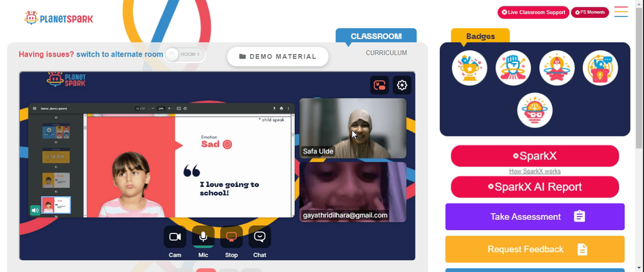Image resolution: width=644 pixels, height=272 pixels.
Task: Click the '* child speak' note on slide
Action: click(x=271, y=120)
